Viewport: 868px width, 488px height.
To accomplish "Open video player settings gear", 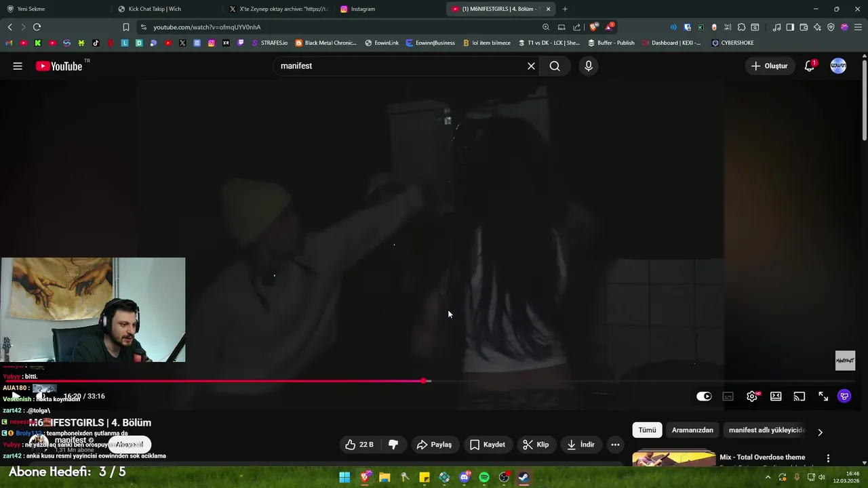I will 752,396.
